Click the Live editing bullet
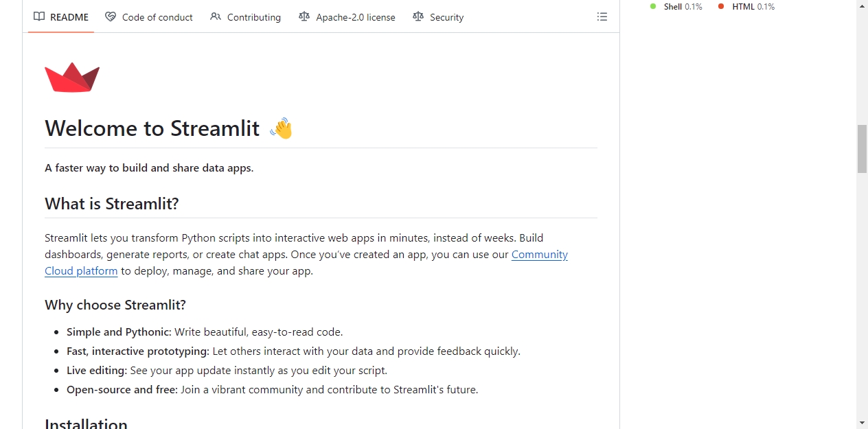This screenshot has height=429, width=868. 227,371
